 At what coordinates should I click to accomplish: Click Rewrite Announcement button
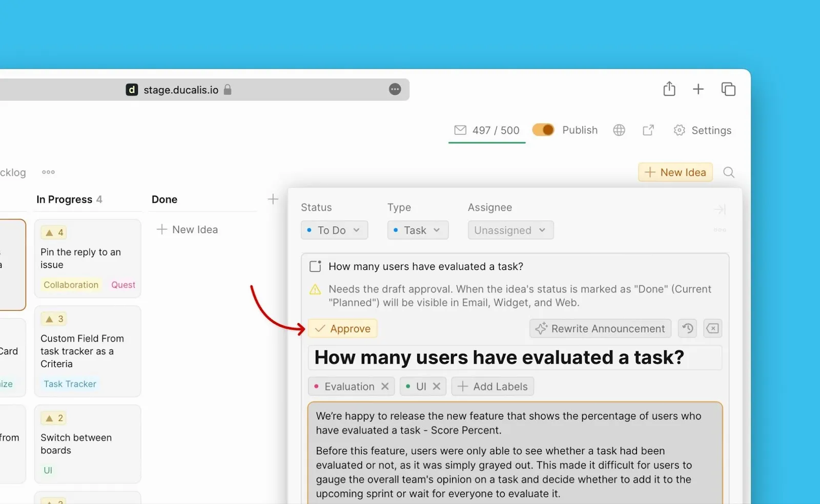[600, 329]
